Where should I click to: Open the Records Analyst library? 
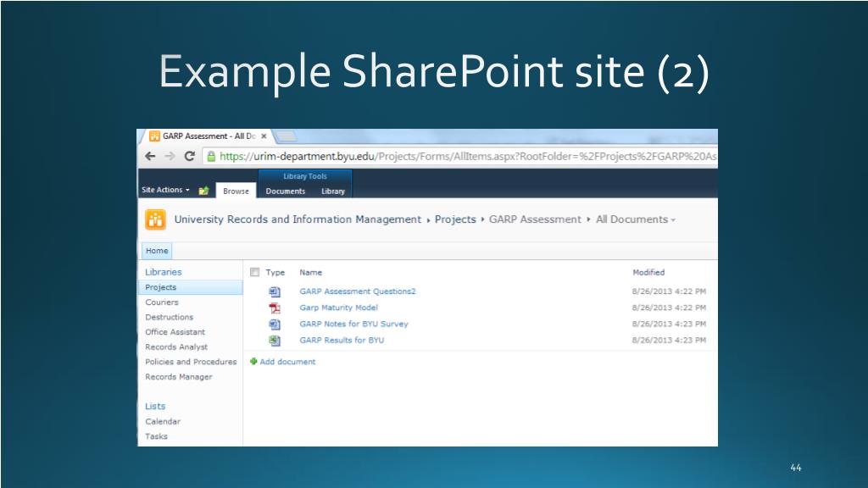tap(176, 347)
